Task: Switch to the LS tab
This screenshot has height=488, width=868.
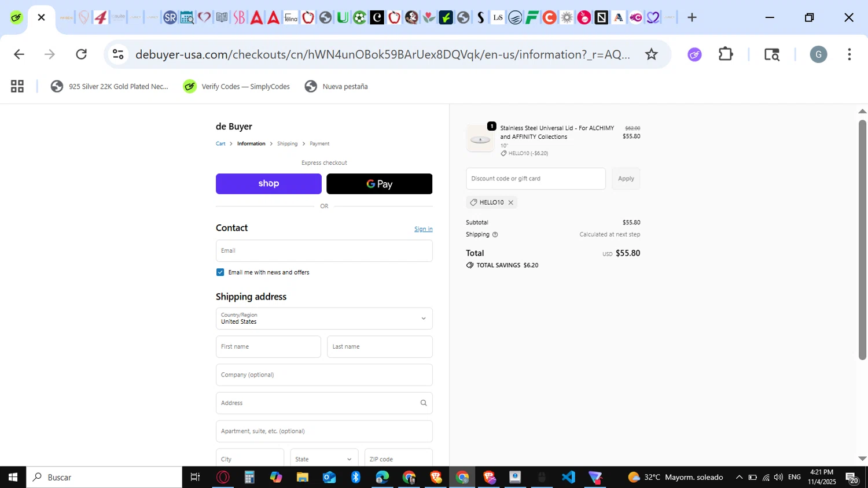Action: 498,17
